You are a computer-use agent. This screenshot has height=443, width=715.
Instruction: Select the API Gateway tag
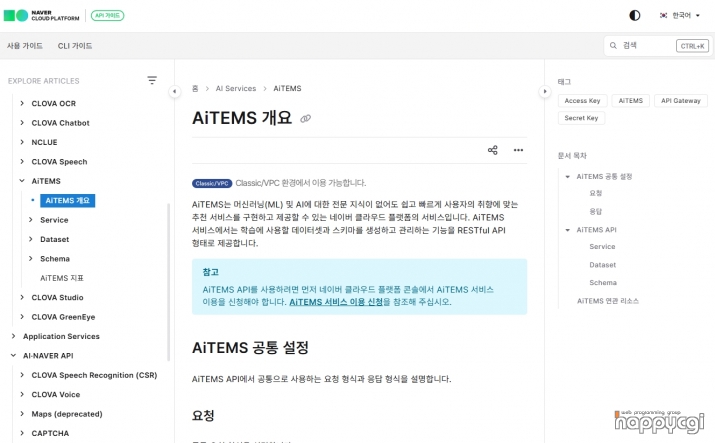[x=681, y=101]
